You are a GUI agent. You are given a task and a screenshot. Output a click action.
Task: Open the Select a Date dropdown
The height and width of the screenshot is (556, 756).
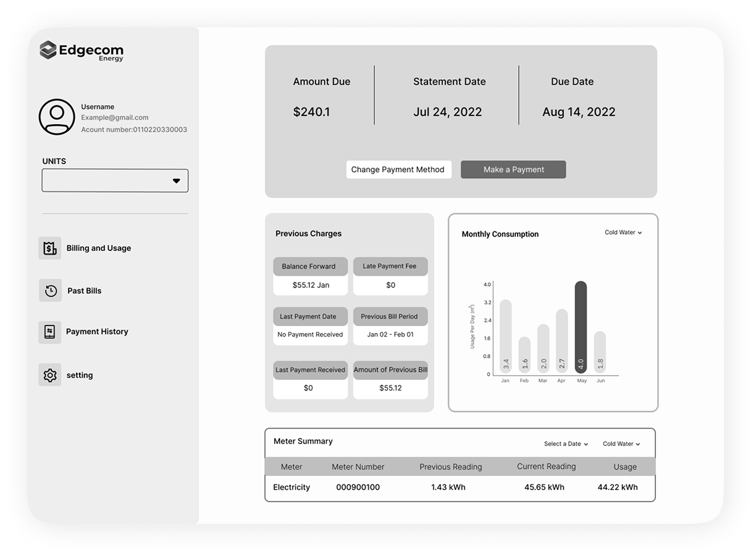pos(565,444)
